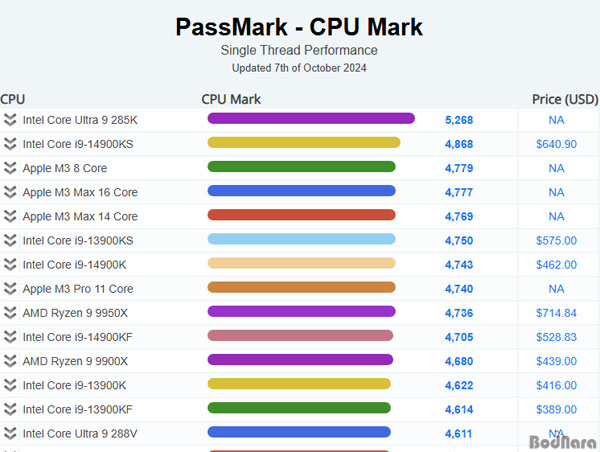Image resolution: width=600 pixels, height=452 pixels.
Task: Open the $640.90 price link
Action: 556,144
